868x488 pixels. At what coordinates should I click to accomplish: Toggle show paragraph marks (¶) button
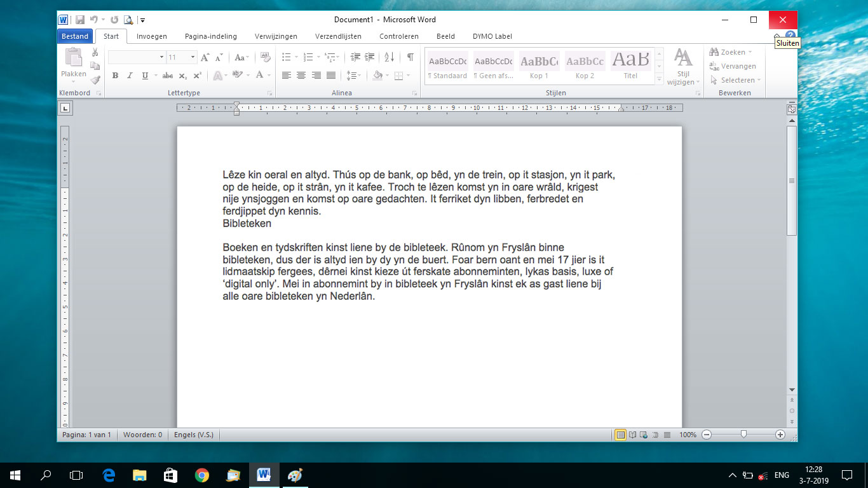pyautogui.click(x=410, y=57)
